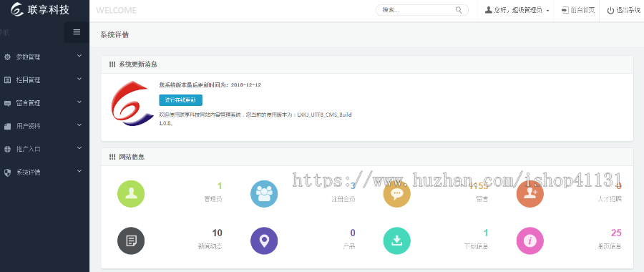Open the 推广入口 menu
Image resolution: width=644 pixels, height=272 pixels.
(44, 149)
